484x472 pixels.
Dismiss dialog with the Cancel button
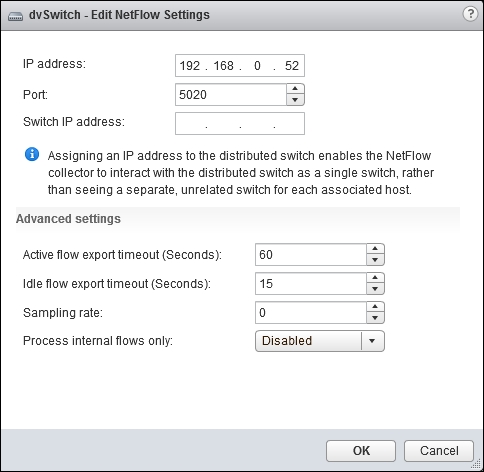click(x=439, y=451)
